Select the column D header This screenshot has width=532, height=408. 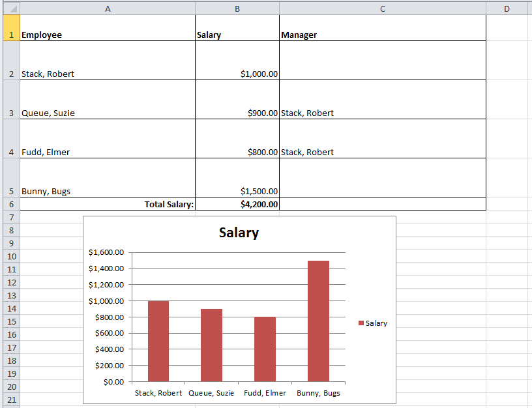pyautogui.click(x=507, y=8)
